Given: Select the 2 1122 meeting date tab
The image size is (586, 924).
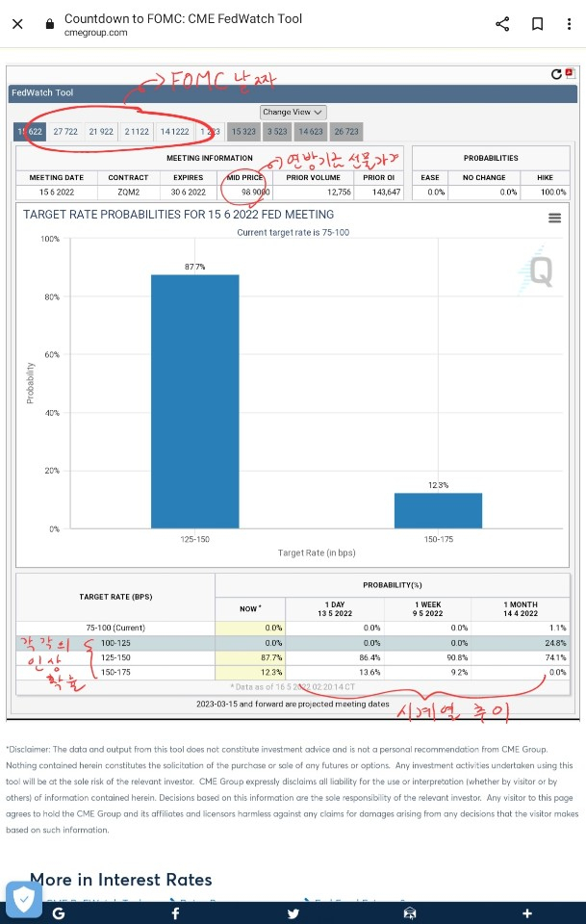Looking at the screenshot, I should (x=137, y=132).
